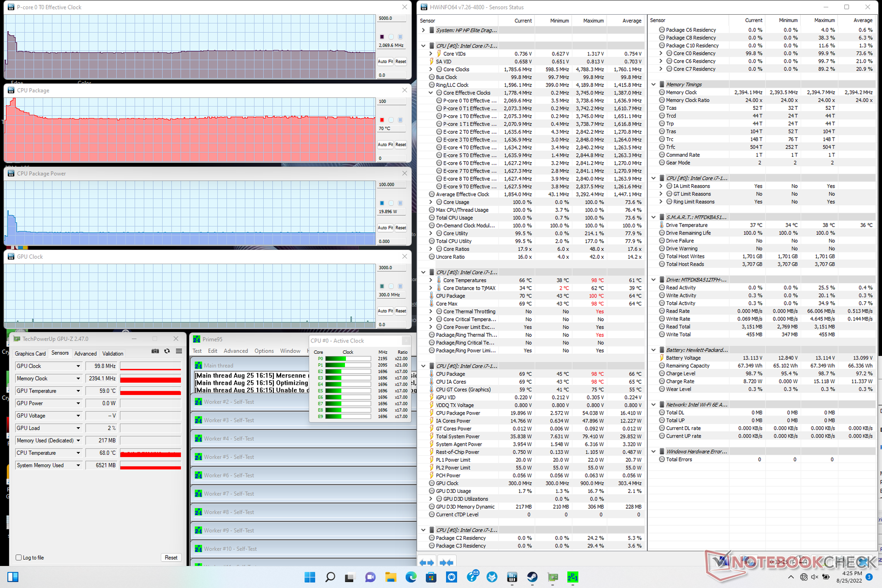Open the Widgets panel icon
The width and height of the screenshot is (882, 588).
[13, 577]
